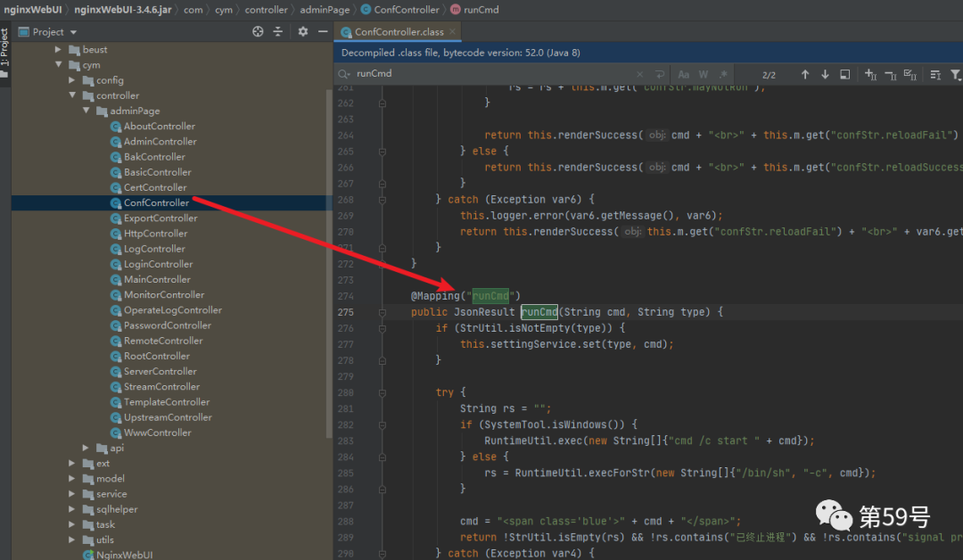Open search filter options funnel
Image resolution: width=963 pixels, height=560 pixels.
[x=956, y=74]
